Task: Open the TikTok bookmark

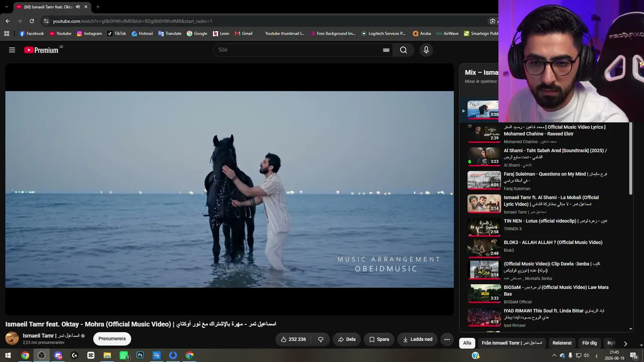Action: click(x=116, y=34)
